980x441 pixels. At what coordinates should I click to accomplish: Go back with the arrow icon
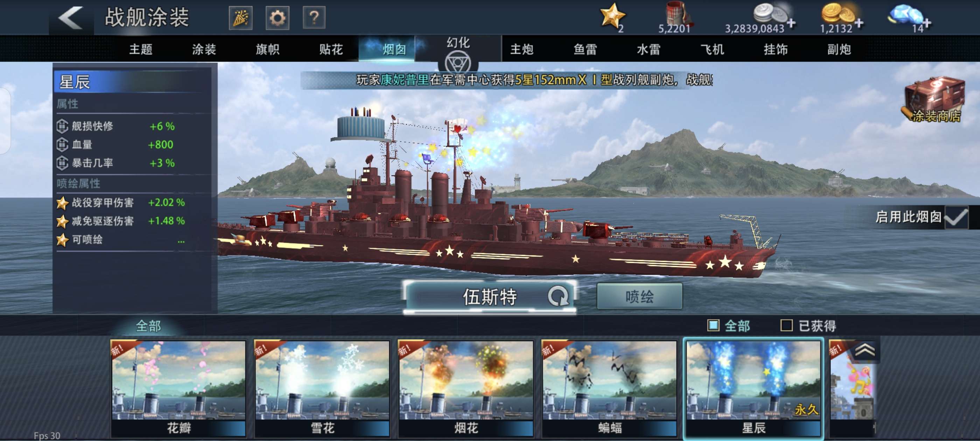71,17
